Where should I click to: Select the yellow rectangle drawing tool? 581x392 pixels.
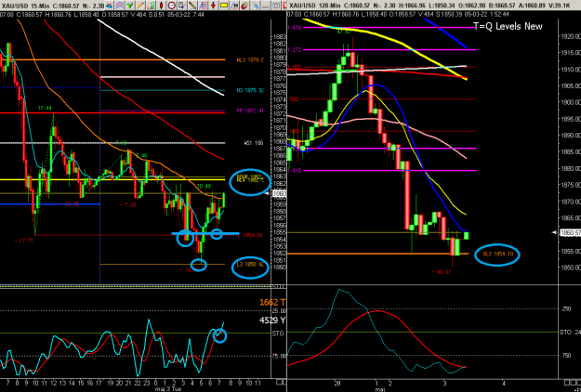(224, 6)
